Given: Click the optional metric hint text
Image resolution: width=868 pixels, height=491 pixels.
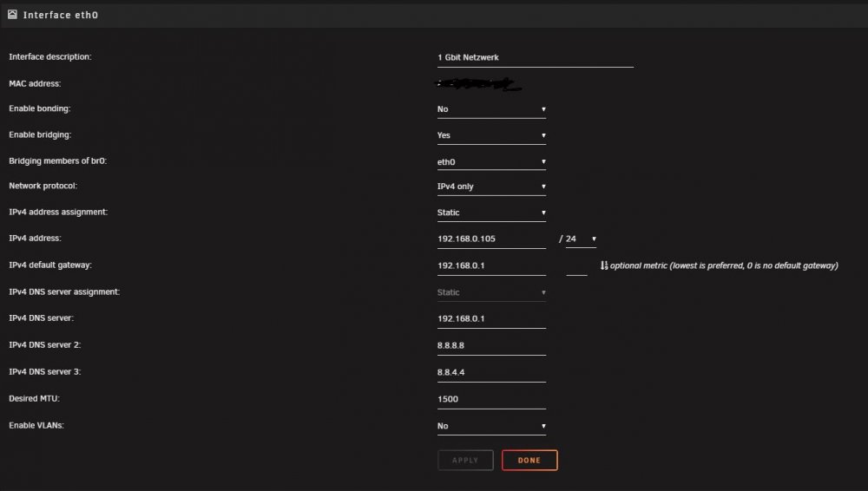Looking at the screenshot, I should tap(724, 265).
